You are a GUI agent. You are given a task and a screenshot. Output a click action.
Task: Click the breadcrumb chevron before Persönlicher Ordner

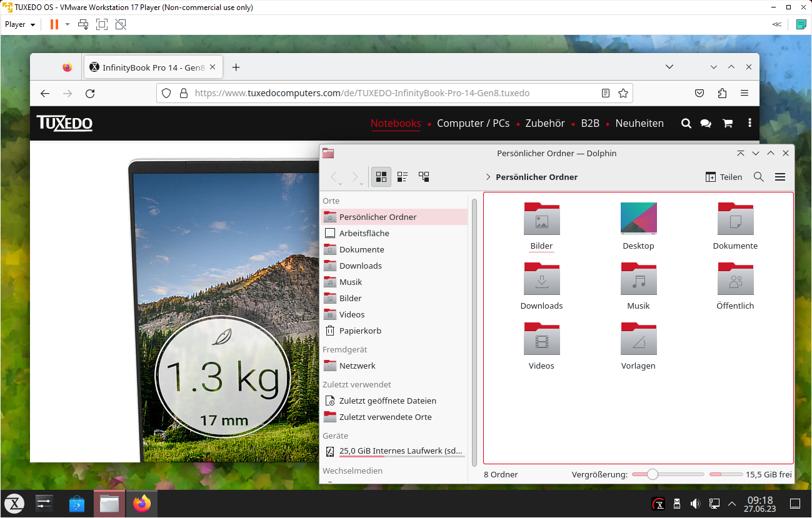[488, 177]
